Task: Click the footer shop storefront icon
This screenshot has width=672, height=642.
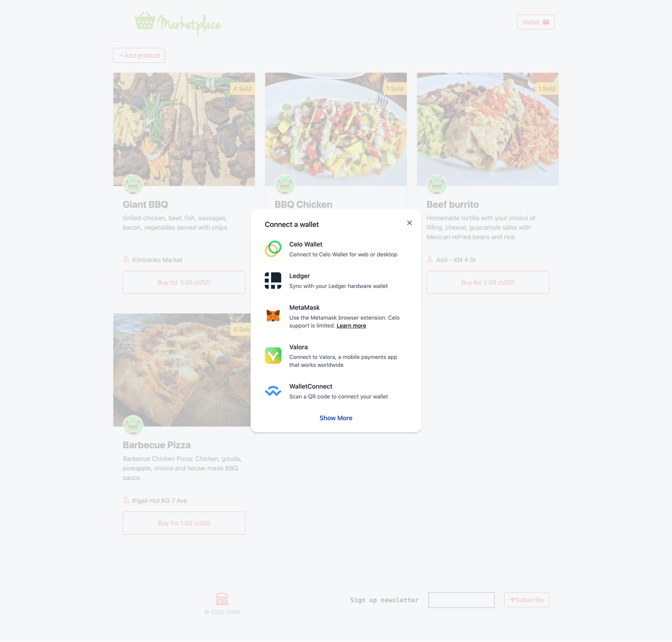Action: click(x=222, y=599)
